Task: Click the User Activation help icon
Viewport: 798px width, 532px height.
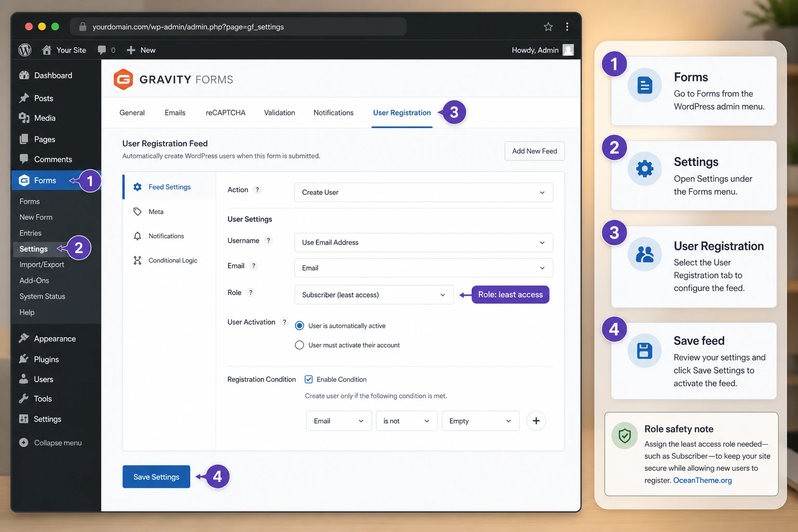Action: pos(284,322)
